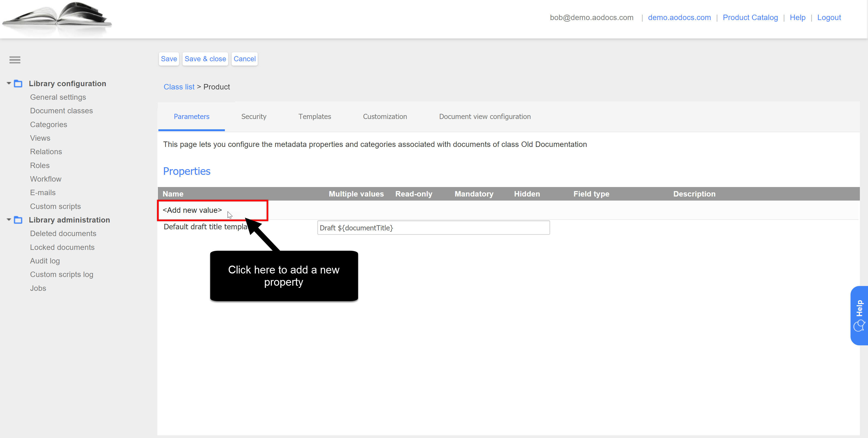Open E-mails in sidebar
The image size is (868, 438).
[43, 192]
